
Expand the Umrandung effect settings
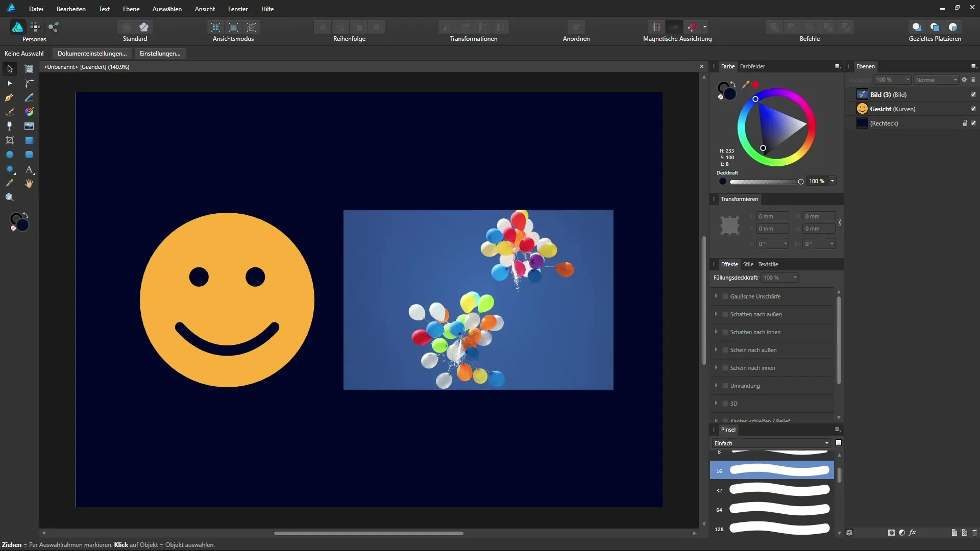point(716,386)
